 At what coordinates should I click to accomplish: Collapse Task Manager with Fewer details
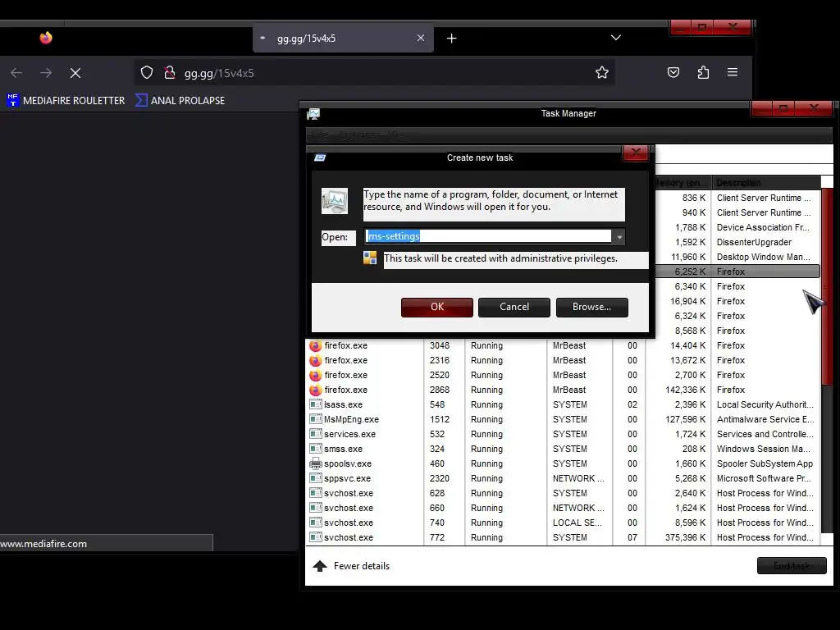351,566
